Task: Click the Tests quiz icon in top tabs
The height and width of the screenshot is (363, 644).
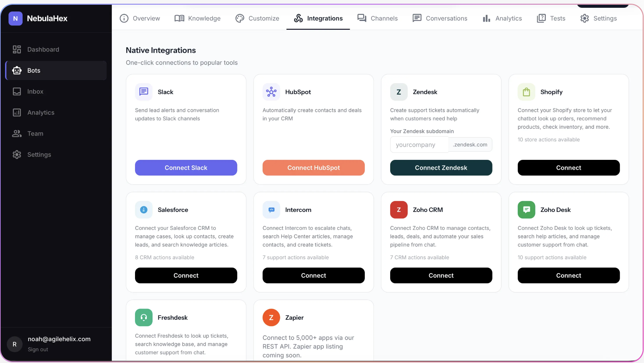Action: pos(541,18)
